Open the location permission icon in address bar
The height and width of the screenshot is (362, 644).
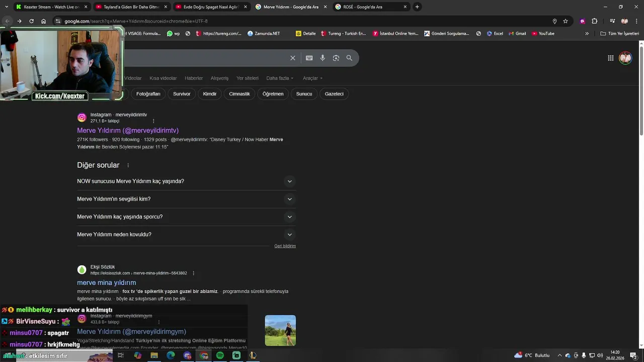point(554,21)
